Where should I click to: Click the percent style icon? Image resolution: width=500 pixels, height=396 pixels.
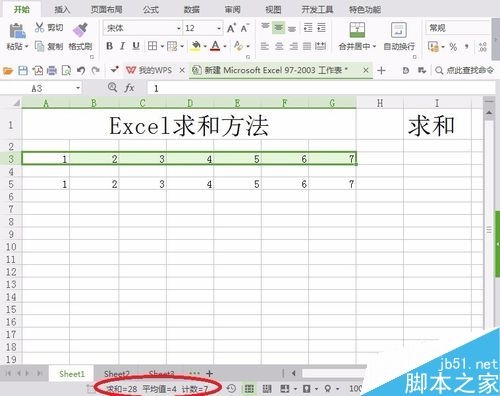[453, 47]
